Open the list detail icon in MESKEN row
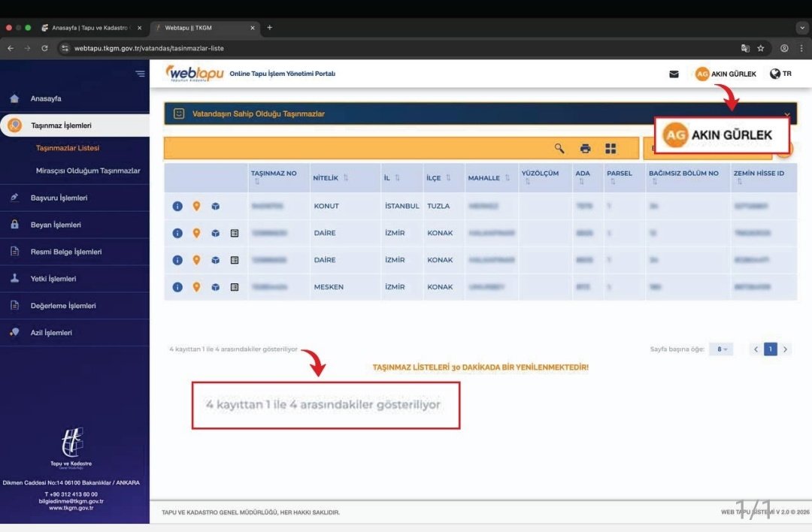The width and height of the screenshot is (812, 532). tap(235, 287)
